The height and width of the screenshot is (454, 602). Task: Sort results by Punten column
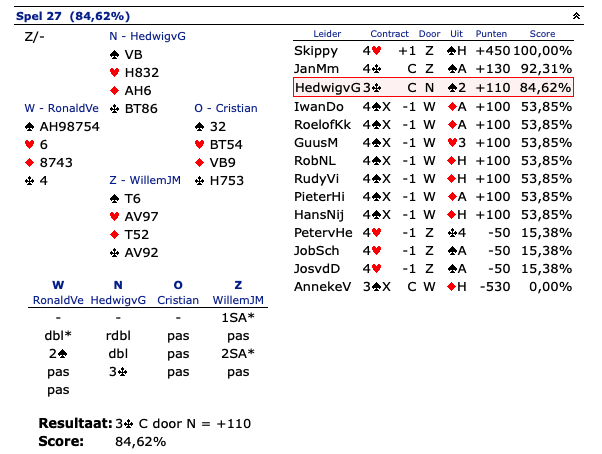point(491,34)
